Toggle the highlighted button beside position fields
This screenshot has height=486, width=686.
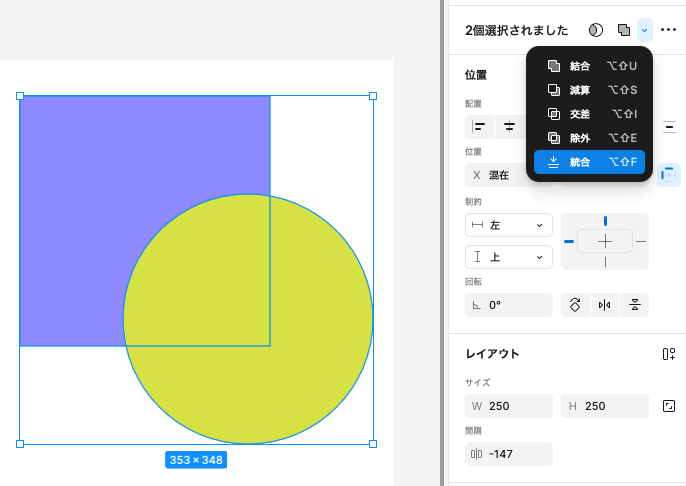[x=668, y=175]
